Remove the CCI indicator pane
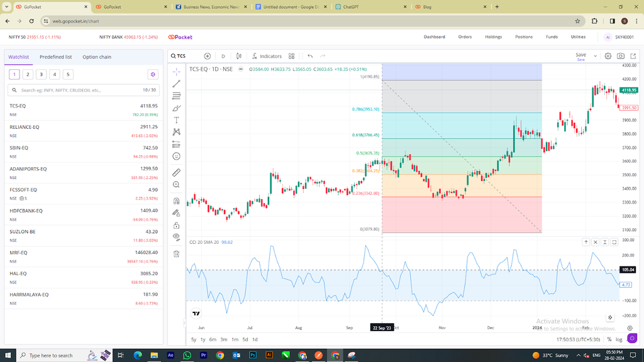644x362 pixels. [x=595, y=242]
